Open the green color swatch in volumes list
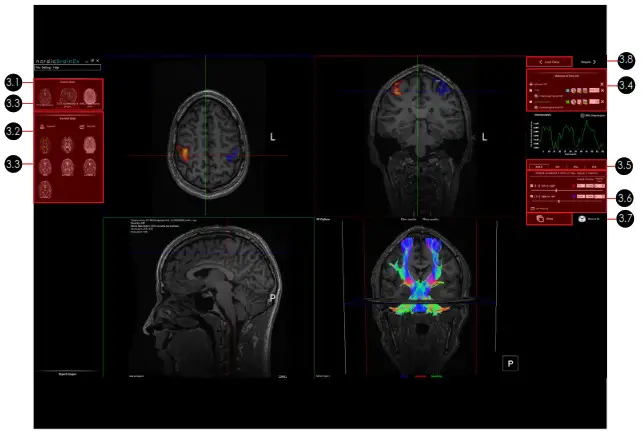This screenshot has width=643, height=447. click(x=568, y=102)
